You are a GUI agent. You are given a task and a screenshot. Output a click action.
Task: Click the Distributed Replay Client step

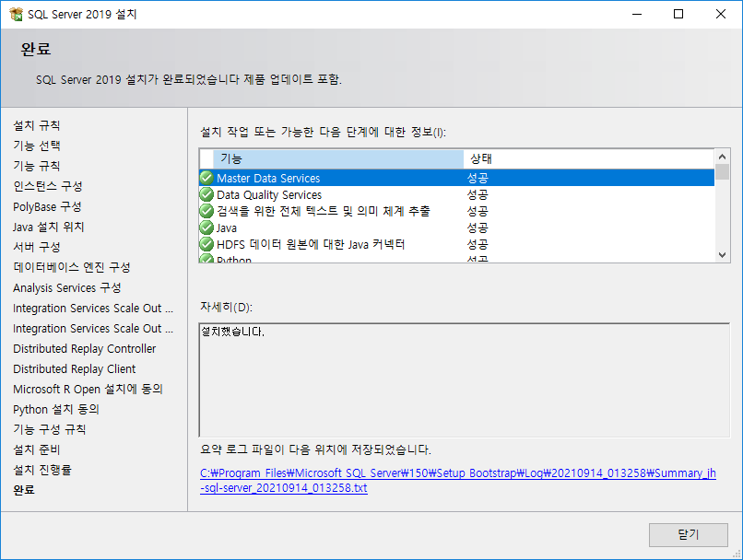74,368
